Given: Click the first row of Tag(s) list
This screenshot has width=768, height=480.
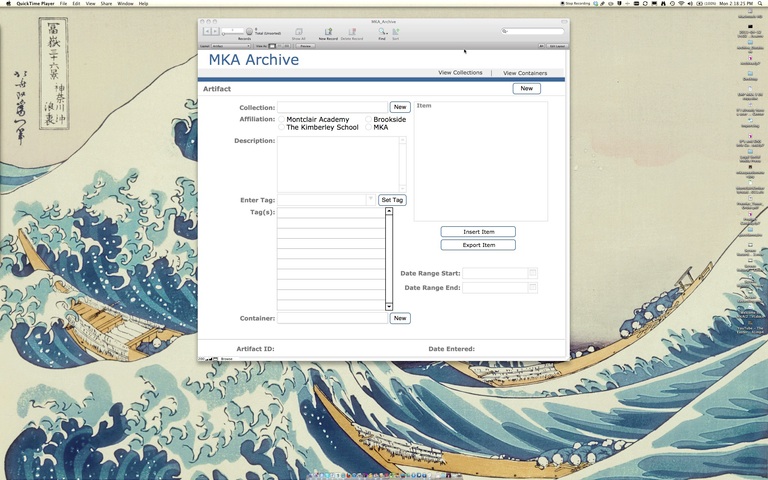Looking at the screenshot, I should (x=331, y=213).
